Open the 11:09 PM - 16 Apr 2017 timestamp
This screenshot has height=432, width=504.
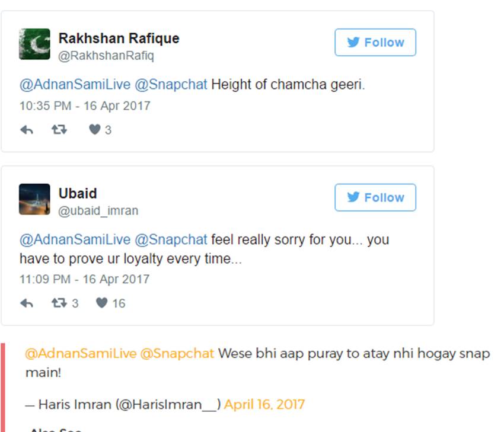84,279
